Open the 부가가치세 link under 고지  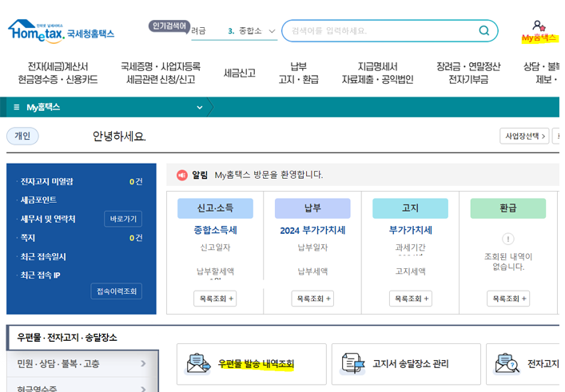tap(411, 230)
